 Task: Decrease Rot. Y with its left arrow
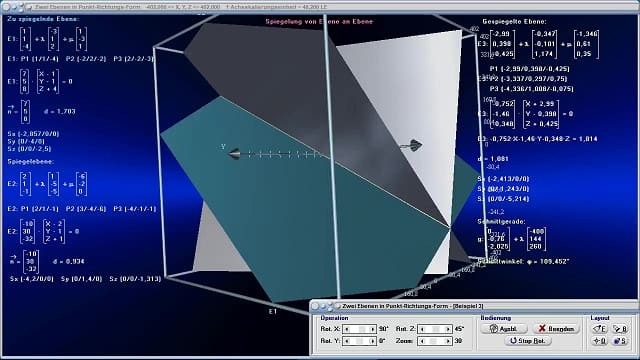coord(347,341)
